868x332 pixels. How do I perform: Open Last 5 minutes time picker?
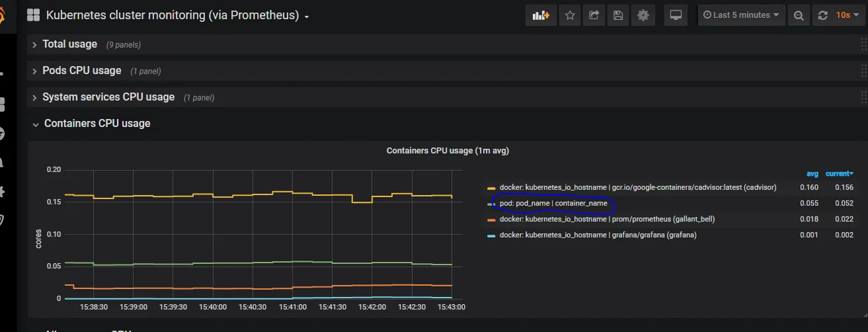(x=741, y=15)
